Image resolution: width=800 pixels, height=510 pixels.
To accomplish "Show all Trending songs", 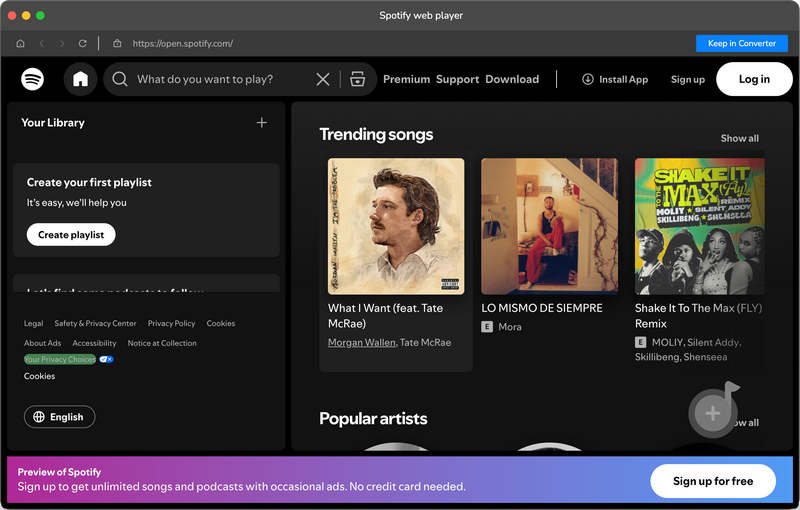I will click(x=739, y=138).
